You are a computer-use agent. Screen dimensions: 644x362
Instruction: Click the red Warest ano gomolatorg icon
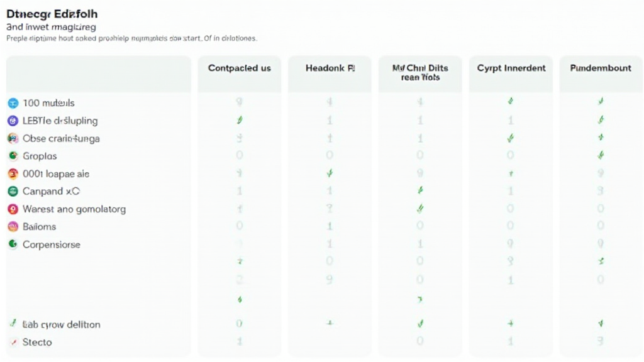(13, 209)
